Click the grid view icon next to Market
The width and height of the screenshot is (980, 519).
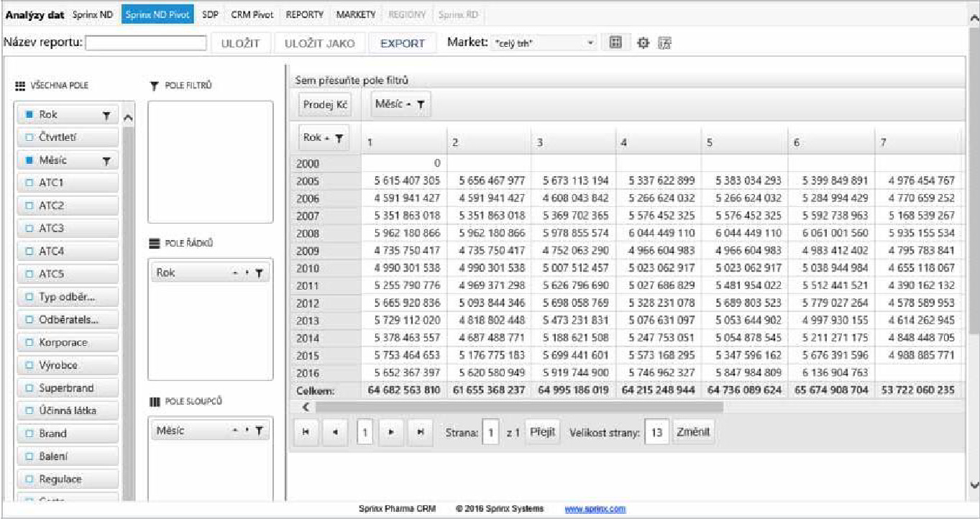point(615,43)
